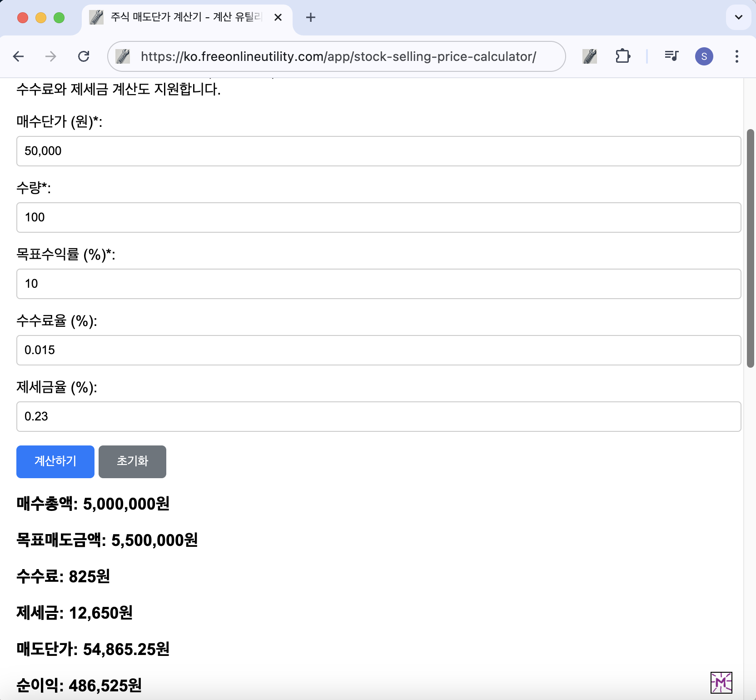
Task: Click the 목표매도금액: 5,500,000원 result
Action: [x=107, y=540]
